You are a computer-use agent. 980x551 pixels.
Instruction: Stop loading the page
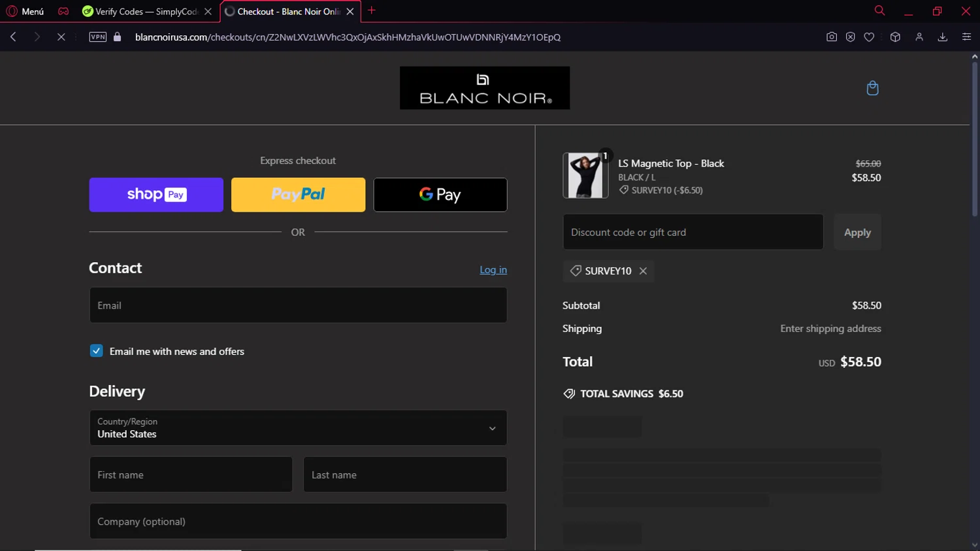point(61,37)
